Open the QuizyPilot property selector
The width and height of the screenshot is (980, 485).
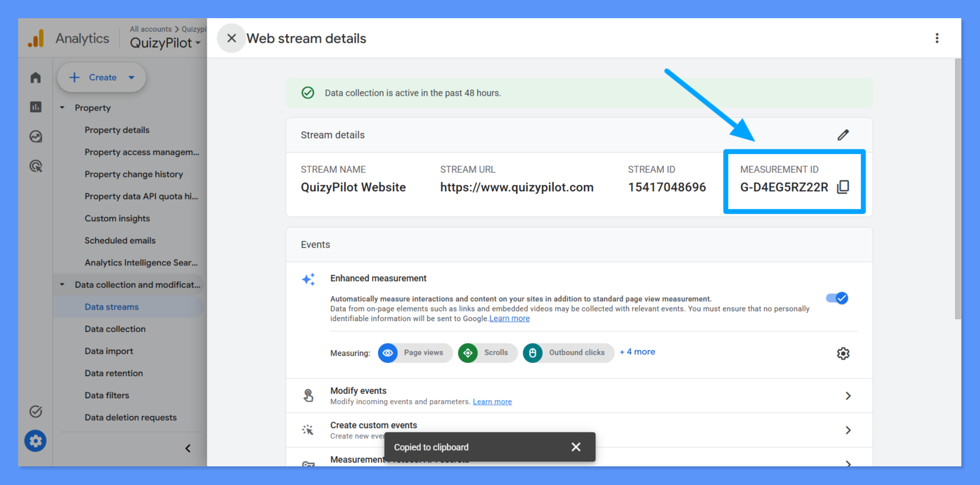[x=166, y=43]
